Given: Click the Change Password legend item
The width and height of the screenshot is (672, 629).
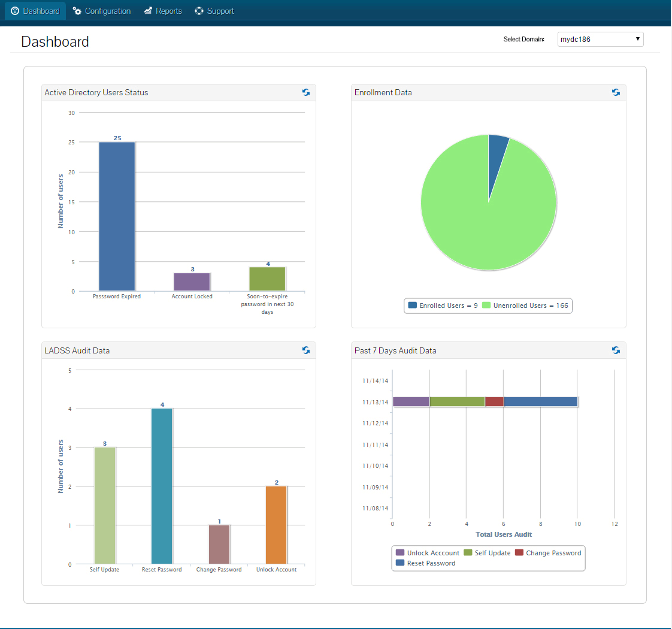Looking at the screenshot, I should [548, 553].
